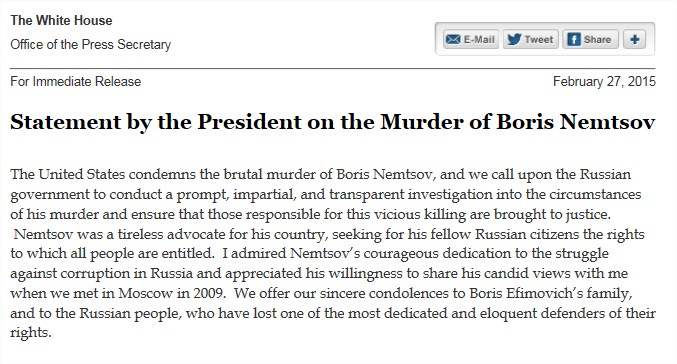Click the Facebook 'f' logo icon

coord(573,39)
